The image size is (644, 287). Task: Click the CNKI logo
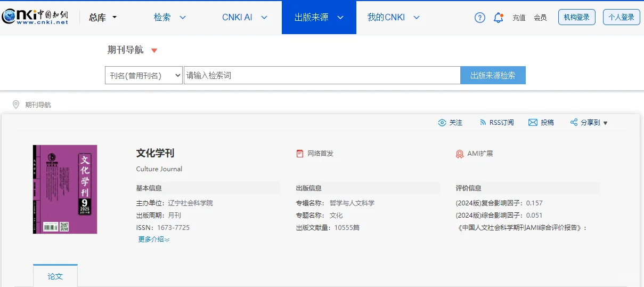(x=35, y=17)
